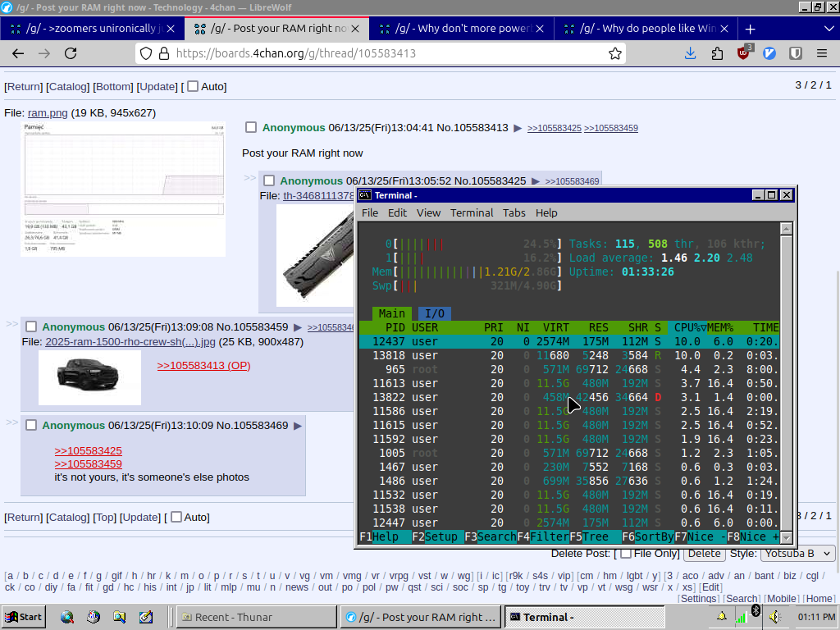This screenshot has height=630, width=840.
Task: Check the box for post No.105583425
Action: (x=269, y=180)
